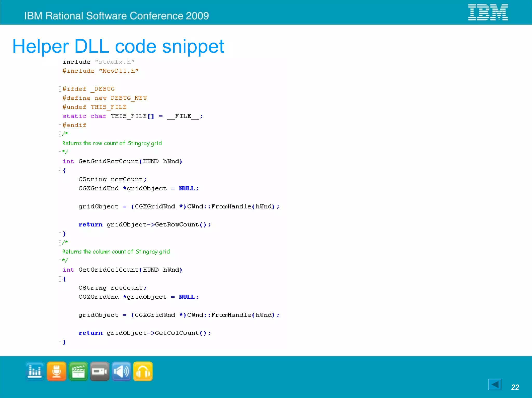The image size is (532, 398).
Task: Click the slide title Helper DLL code snippet
Action: pos(118,46)
